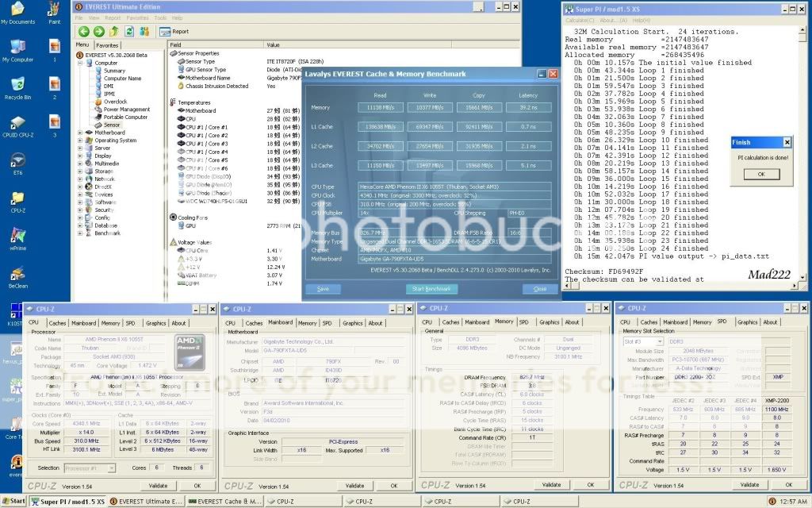Select the ET6 desktop icon

[18, 164]
